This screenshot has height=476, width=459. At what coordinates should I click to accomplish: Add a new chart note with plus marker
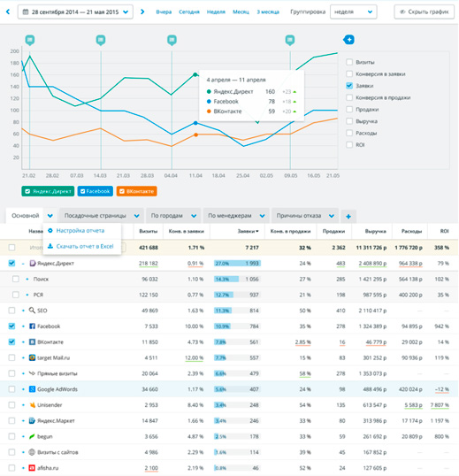(x=348, y=40)
